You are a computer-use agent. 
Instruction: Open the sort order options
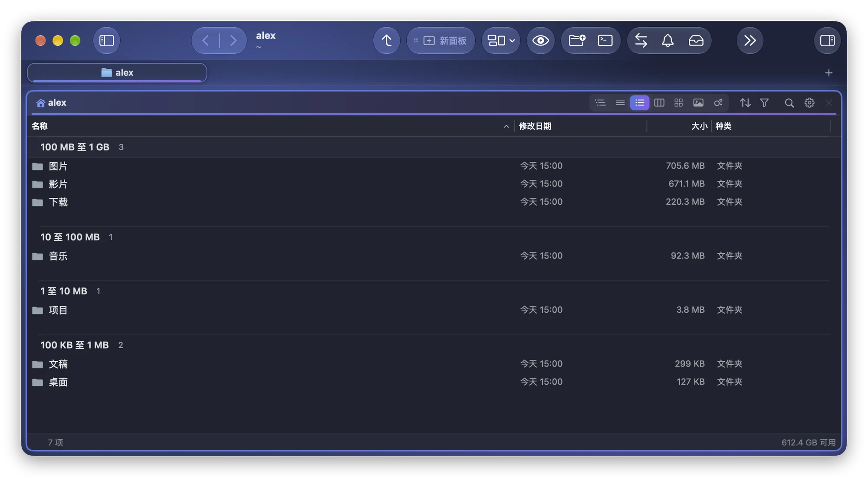click(745, 103)
